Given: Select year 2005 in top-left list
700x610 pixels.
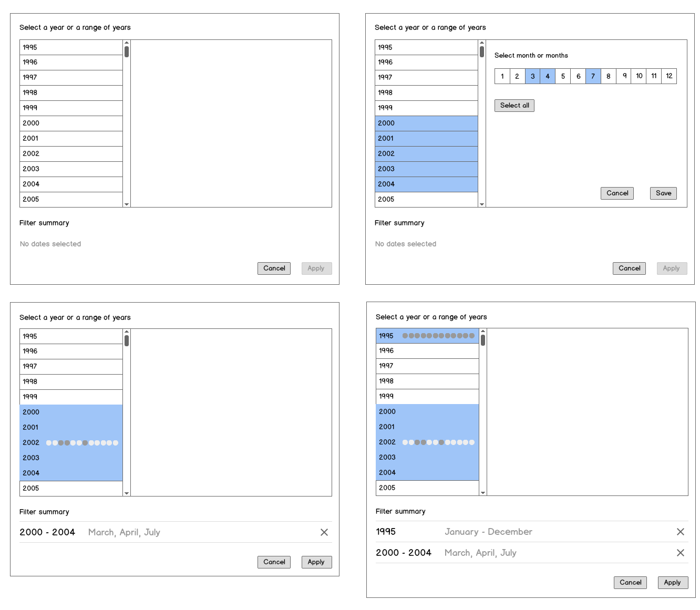Looking at the screenshot, I should 71,200.
